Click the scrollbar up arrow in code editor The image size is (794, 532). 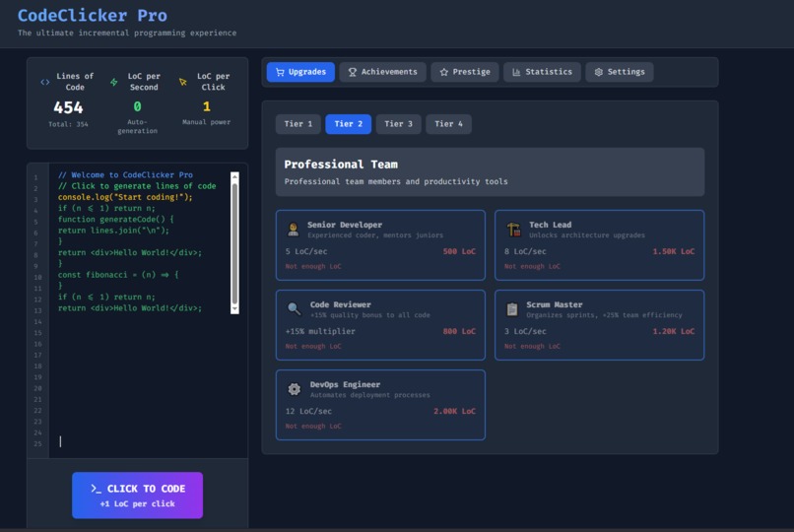click(234, 176)
